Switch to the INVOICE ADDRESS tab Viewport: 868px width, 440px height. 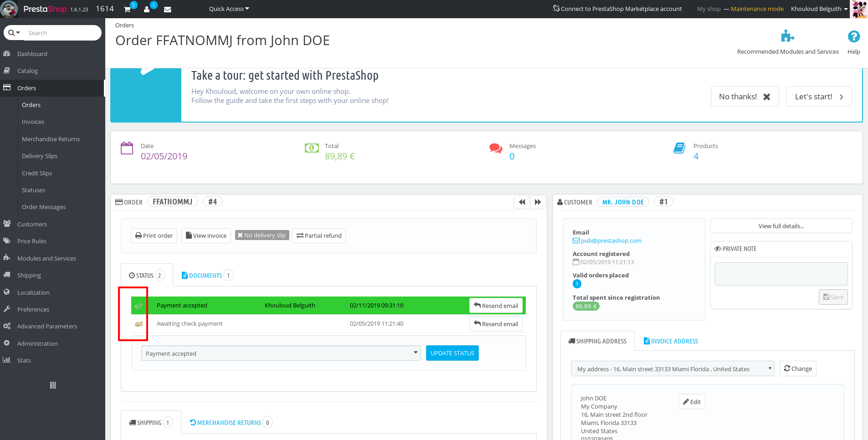(x=670, y=341)
